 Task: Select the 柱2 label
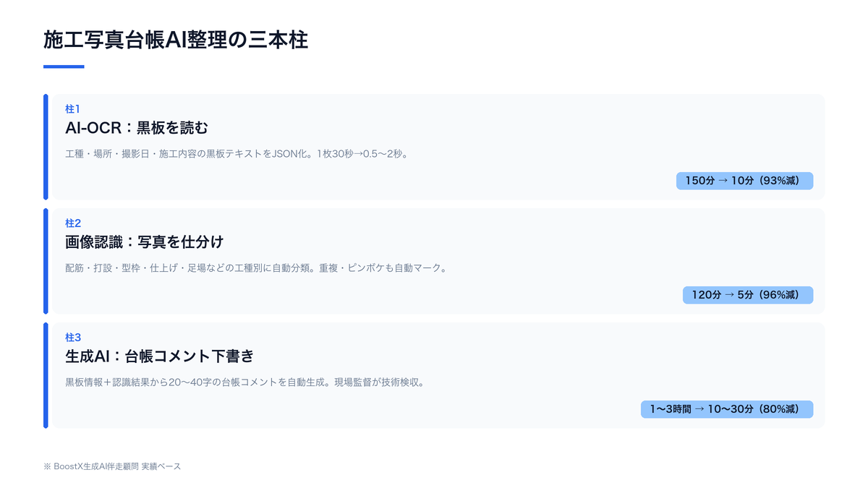pyautogui.click(x=73, y=223)
